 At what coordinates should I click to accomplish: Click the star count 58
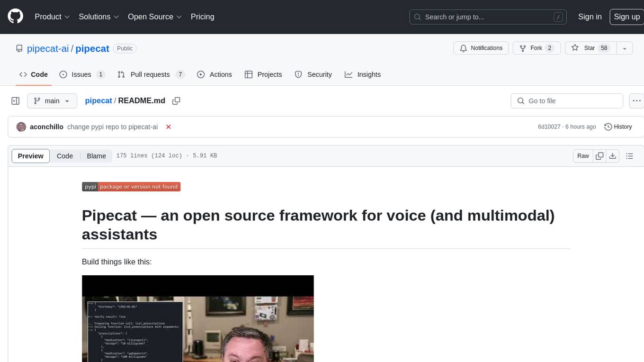[604, 48]
